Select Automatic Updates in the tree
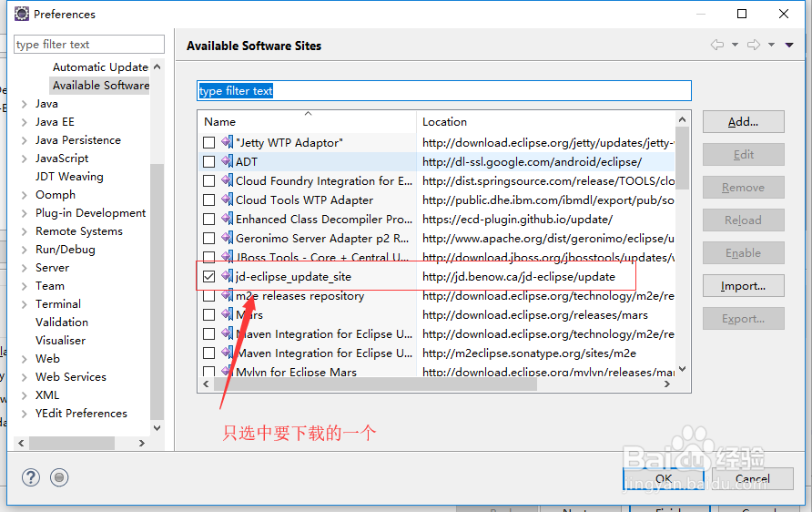Image resolution: width=812 pixels, height=512 pixels. pos(100,67)
